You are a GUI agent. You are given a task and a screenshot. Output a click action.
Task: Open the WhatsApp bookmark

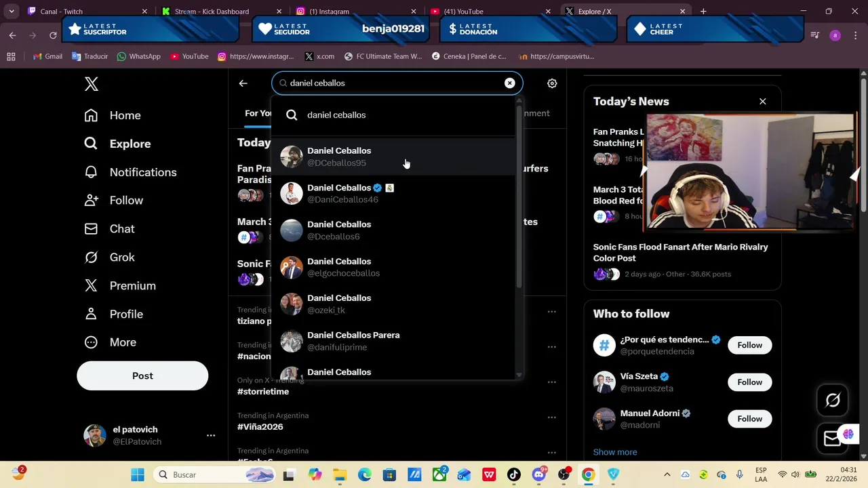(x=138, y=56)
